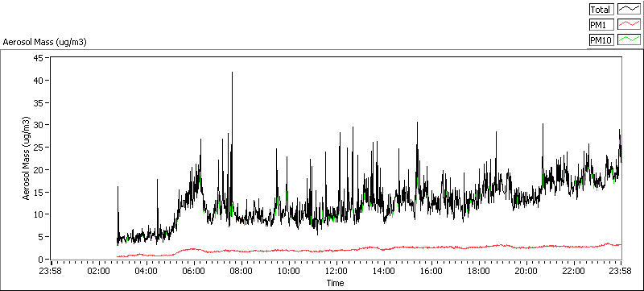Click the 16:00 time axis label
Image resolution: width=644 pixels, height=291 pixels.
coord(431,271)
